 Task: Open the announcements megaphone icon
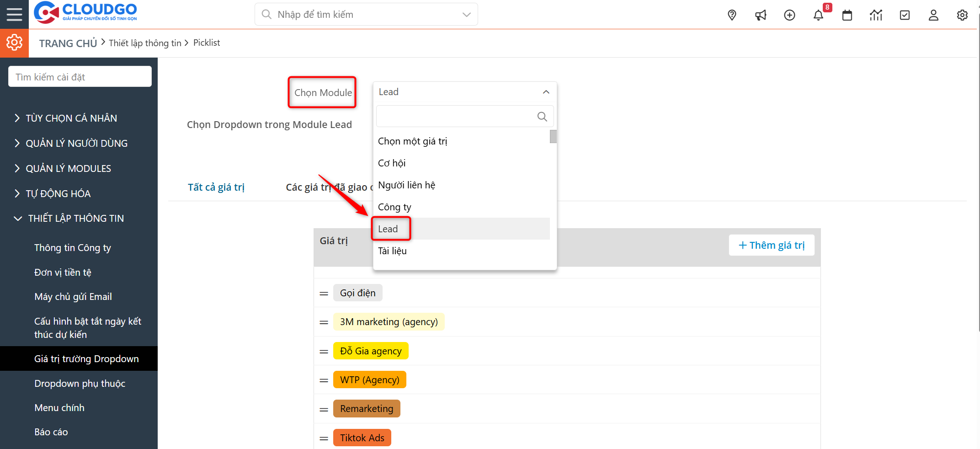761,15
